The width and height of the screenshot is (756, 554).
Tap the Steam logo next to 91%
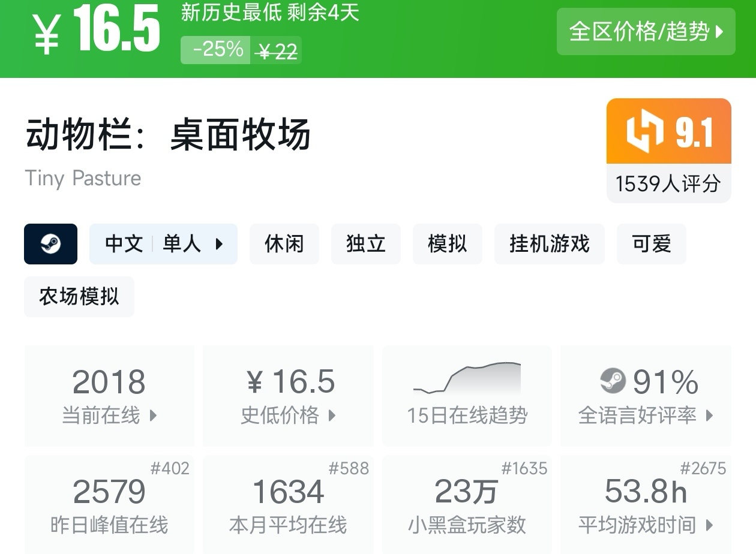[613, 381]
